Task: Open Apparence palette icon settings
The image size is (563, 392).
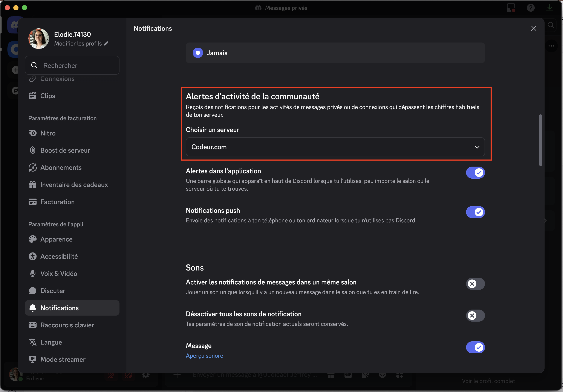Action: (33, 239)
